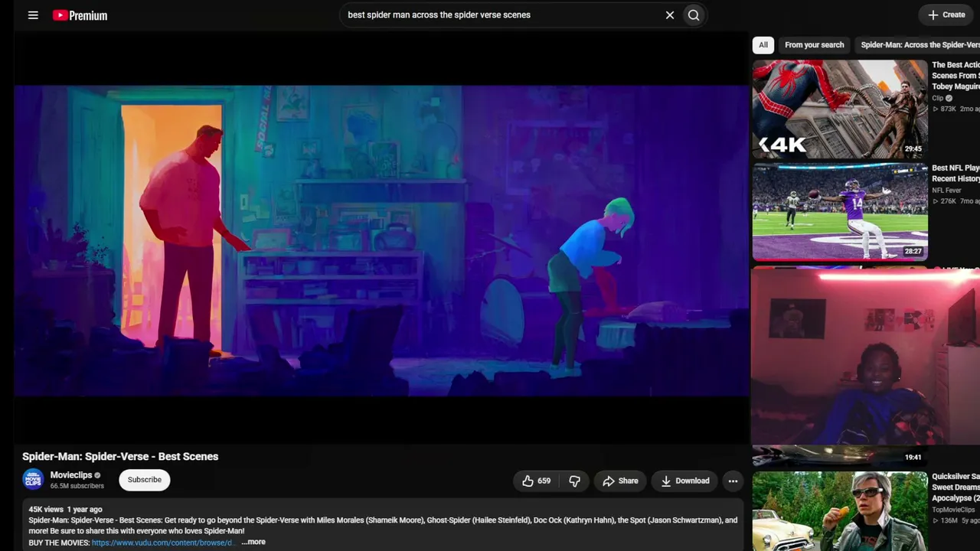The image size is (980, 551).
Task: Open the NFL plays video thumbnail
Action: coord(840,211)
